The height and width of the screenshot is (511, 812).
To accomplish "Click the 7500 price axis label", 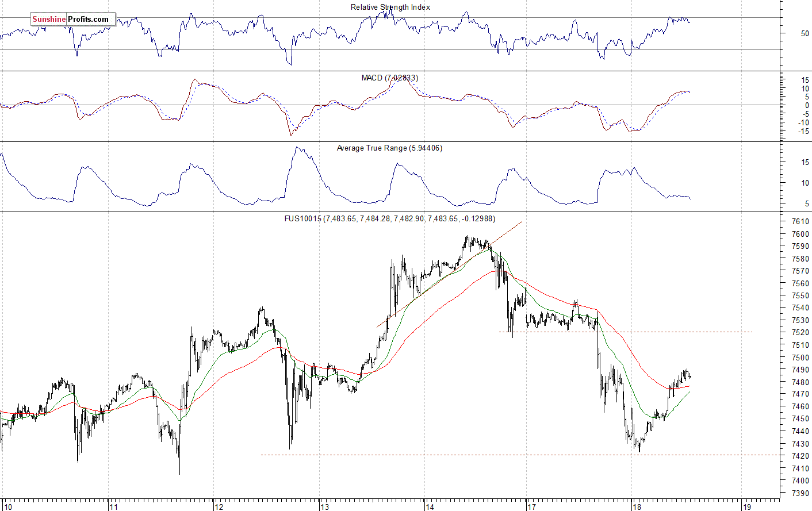I will [800, 358].
